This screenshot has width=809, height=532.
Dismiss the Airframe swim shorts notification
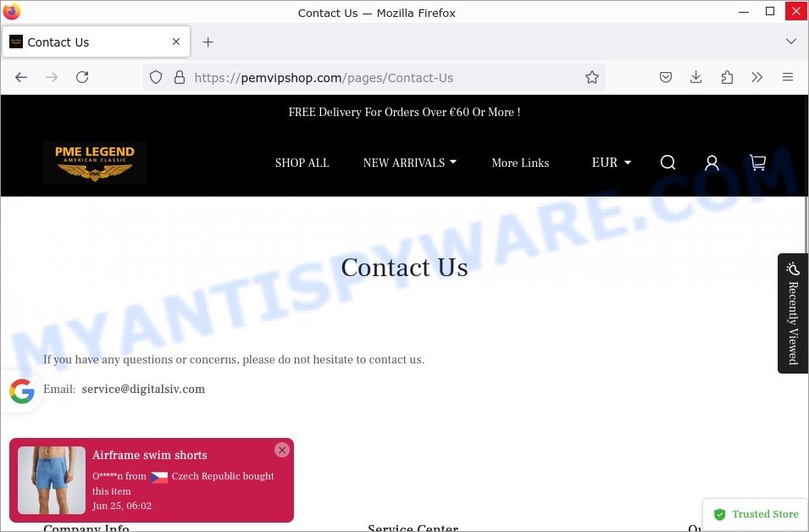pos(282,450)
